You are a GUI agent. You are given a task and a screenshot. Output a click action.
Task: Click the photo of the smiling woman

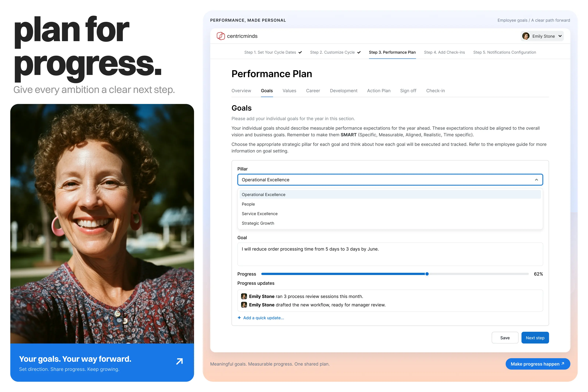(x=102, y=224)
